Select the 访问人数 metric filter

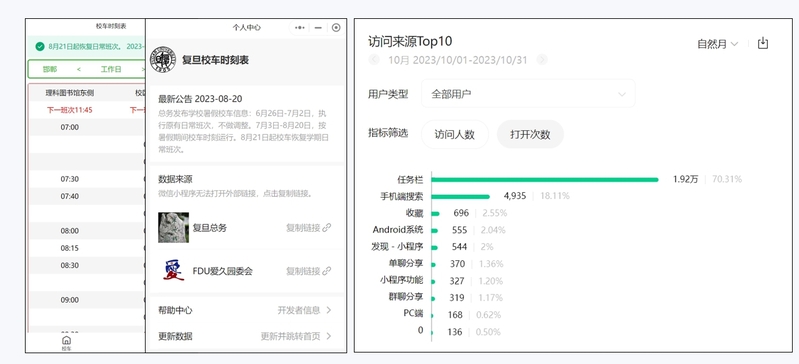[455, 135]
